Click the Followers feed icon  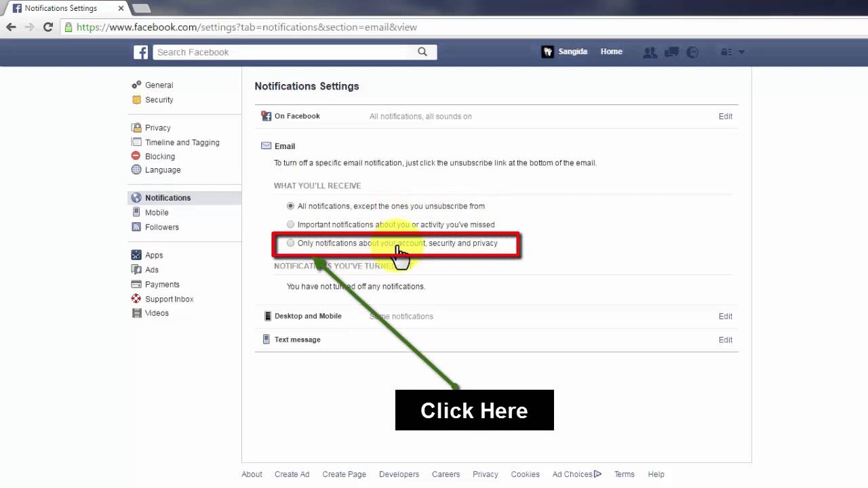tap(136, 227)
